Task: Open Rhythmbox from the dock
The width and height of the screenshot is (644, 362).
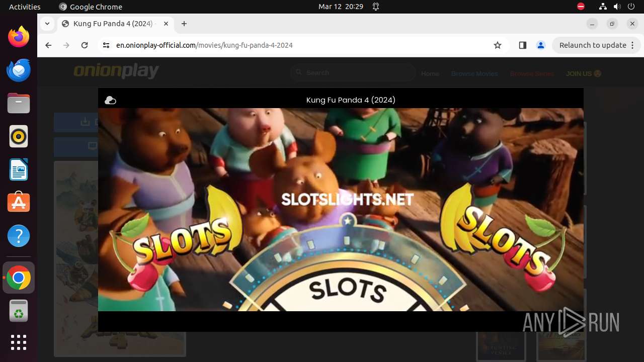Action: pos(19,136)
